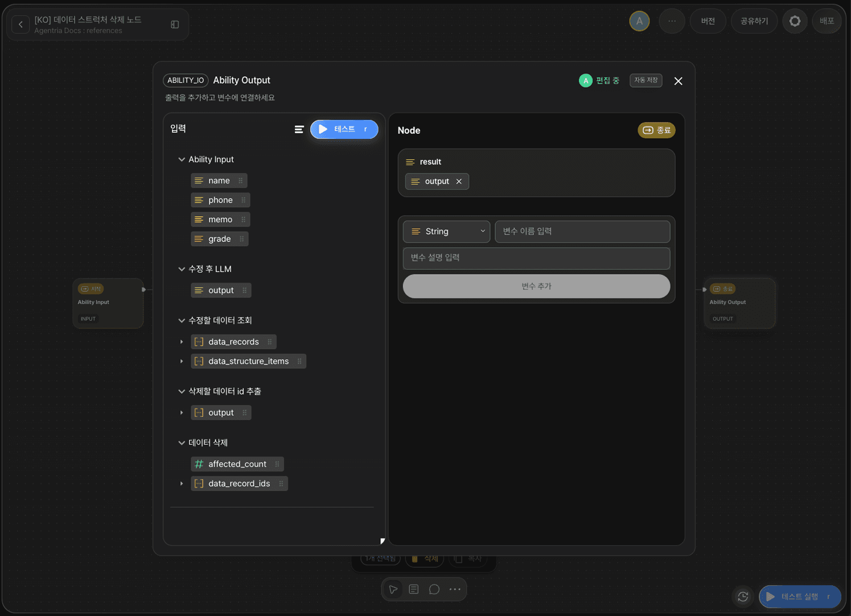
Task: Select the Ability Output node on canvas
Action: (739, 303)
